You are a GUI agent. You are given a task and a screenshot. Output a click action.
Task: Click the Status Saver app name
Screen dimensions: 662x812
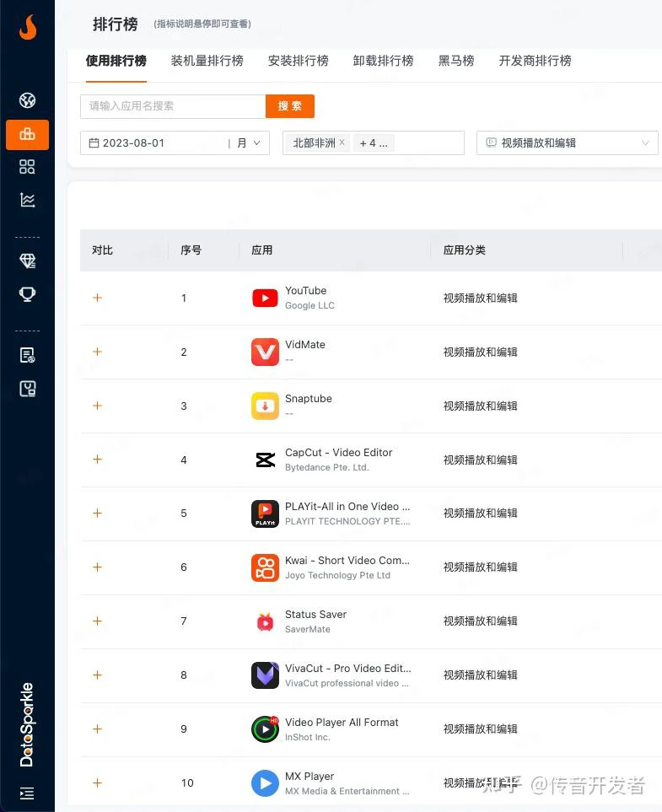[x=315, y=614]
